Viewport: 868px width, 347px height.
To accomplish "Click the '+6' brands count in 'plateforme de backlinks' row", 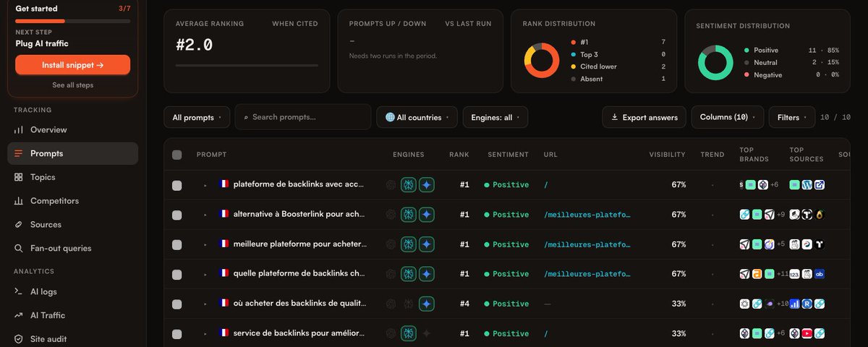I will (x=775, y=185).
